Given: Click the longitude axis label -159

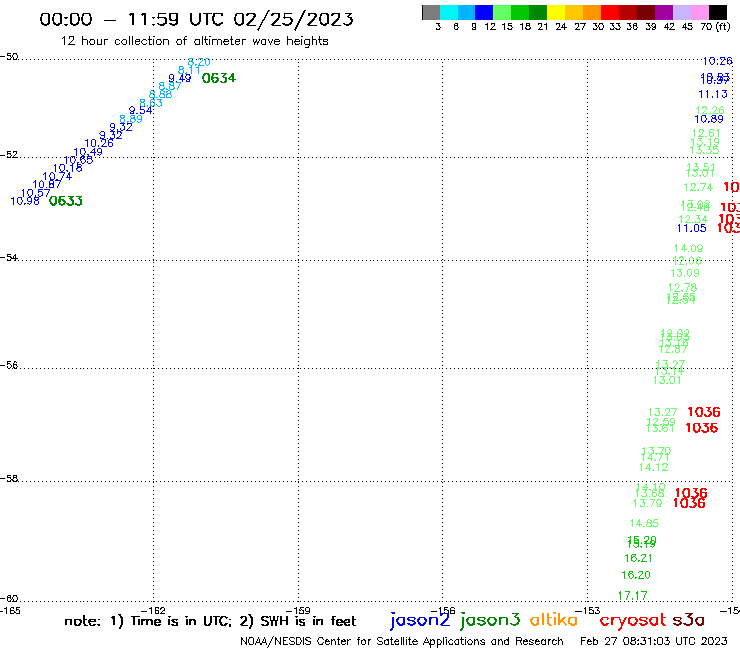Looking at the screenshot, I should (x=298, y=611).
